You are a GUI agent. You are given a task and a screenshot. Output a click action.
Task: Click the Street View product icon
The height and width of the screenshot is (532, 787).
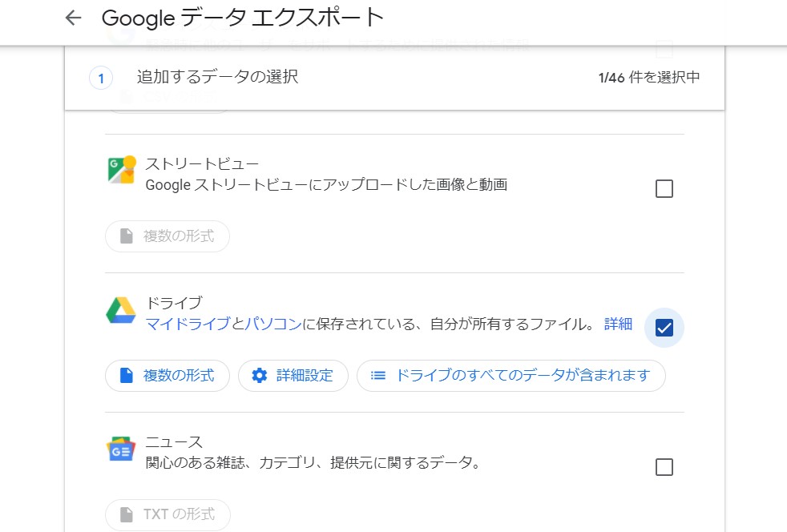121,171
